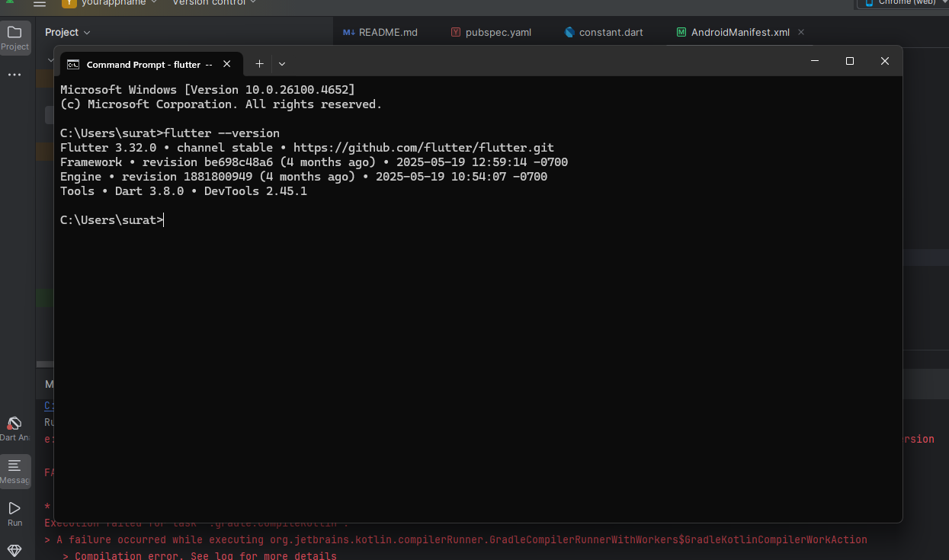Switch to the README.md tab
Image resolution: width=949 pixels, height=560 pixels.
(380, 32)
